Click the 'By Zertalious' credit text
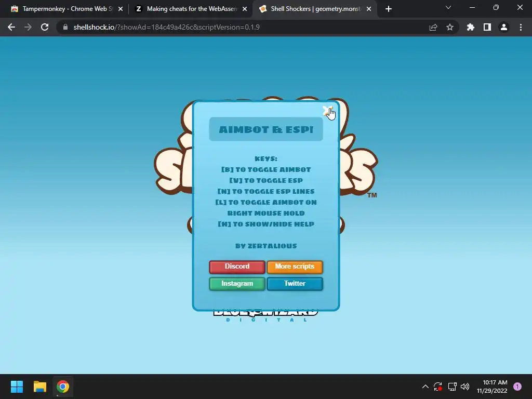Image resolution: width=532 pixels, height=399 pixels. (266, 246)
